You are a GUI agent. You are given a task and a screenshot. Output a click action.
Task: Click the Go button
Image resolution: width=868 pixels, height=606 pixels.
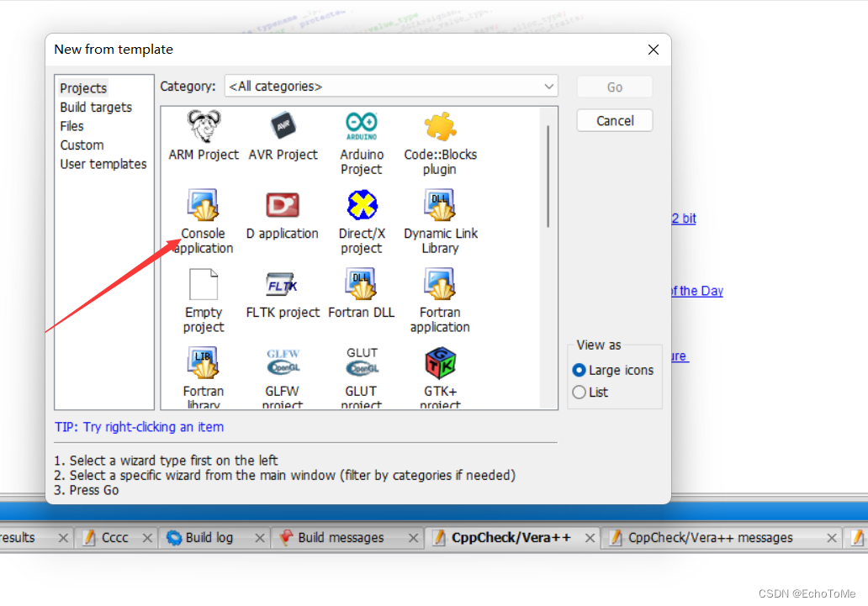pyautogui.click(x=615, y=87)
